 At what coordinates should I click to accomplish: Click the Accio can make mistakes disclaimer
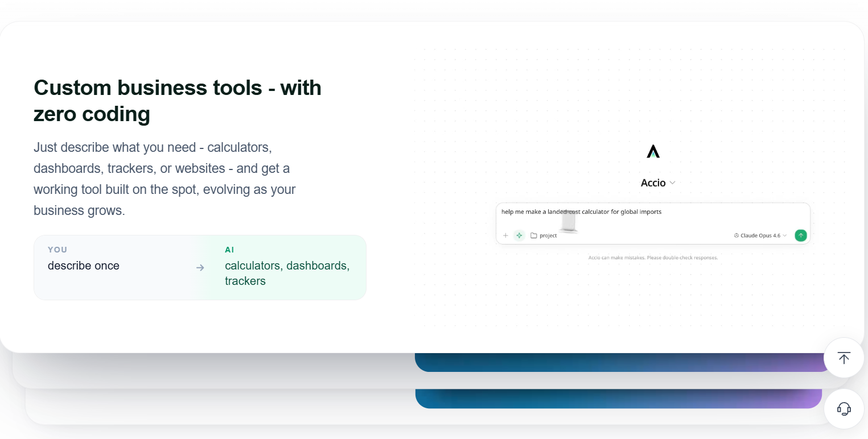pyautogui.click(x=653, y=258)
